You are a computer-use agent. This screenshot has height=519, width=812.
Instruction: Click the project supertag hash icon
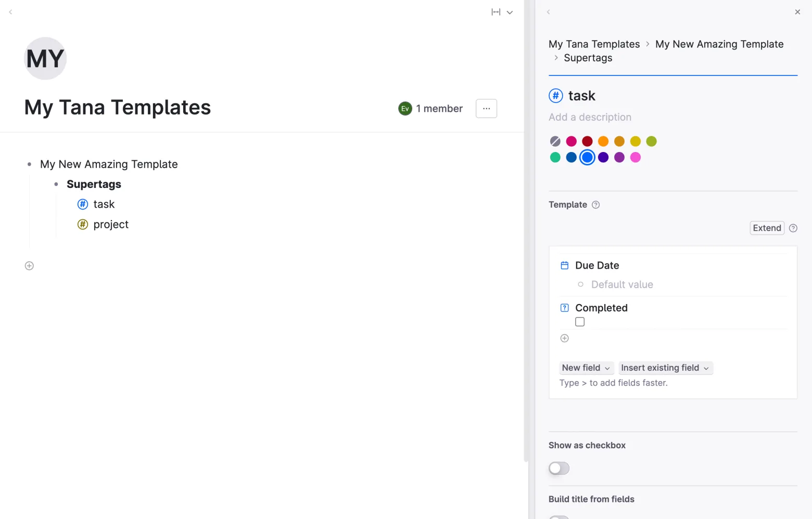pyautogui.click(x=83, y=224)
